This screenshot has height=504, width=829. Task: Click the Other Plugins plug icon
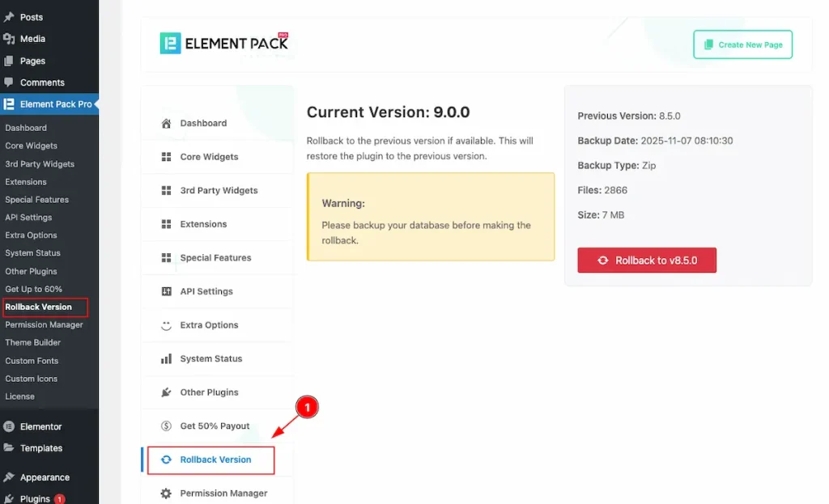click(166, 392)
